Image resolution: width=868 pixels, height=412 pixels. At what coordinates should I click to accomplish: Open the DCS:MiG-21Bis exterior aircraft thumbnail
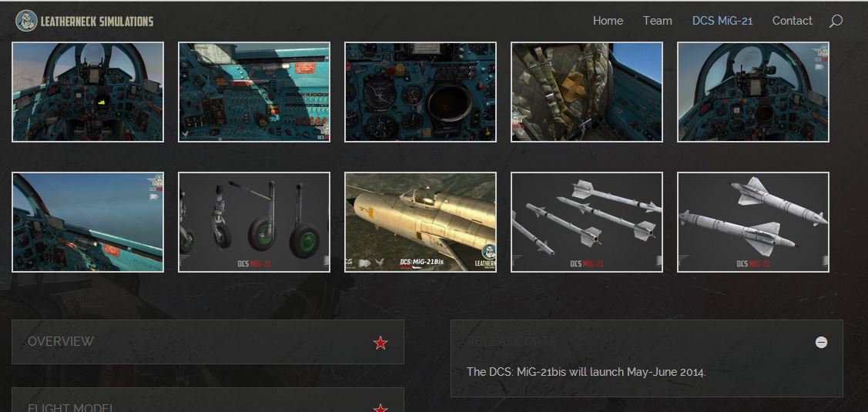[x=421, y=222]
